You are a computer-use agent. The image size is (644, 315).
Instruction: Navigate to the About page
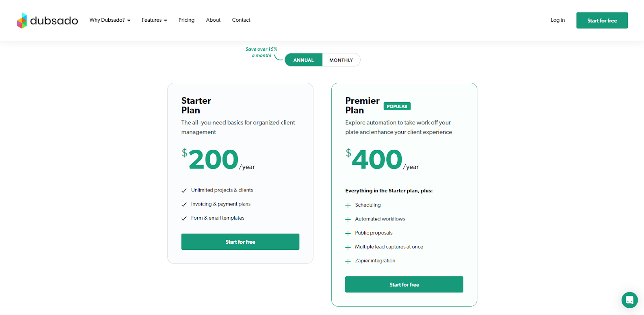click(x=213, y=20)
